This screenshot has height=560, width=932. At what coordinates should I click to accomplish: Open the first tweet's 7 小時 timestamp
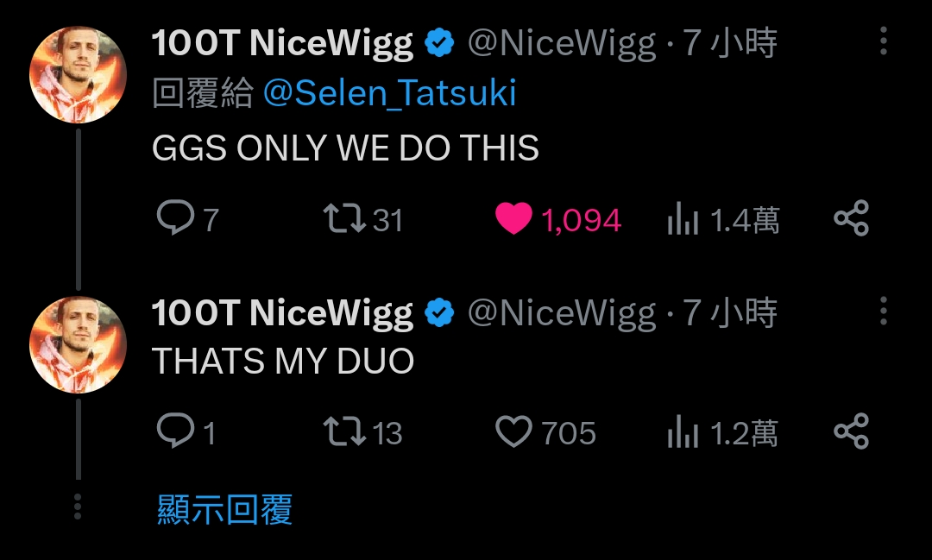(730, 43)
